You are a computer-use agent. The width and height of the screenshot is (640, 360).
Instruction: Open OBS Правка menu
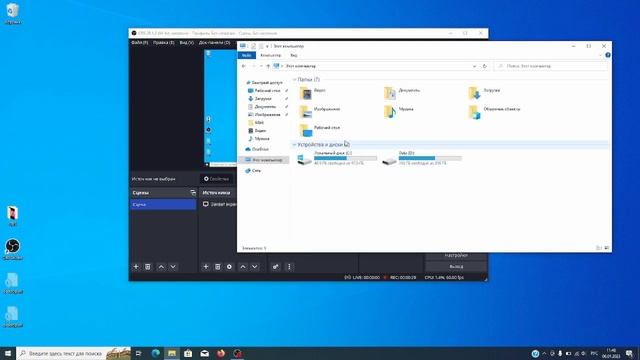[x=164, y=42]
